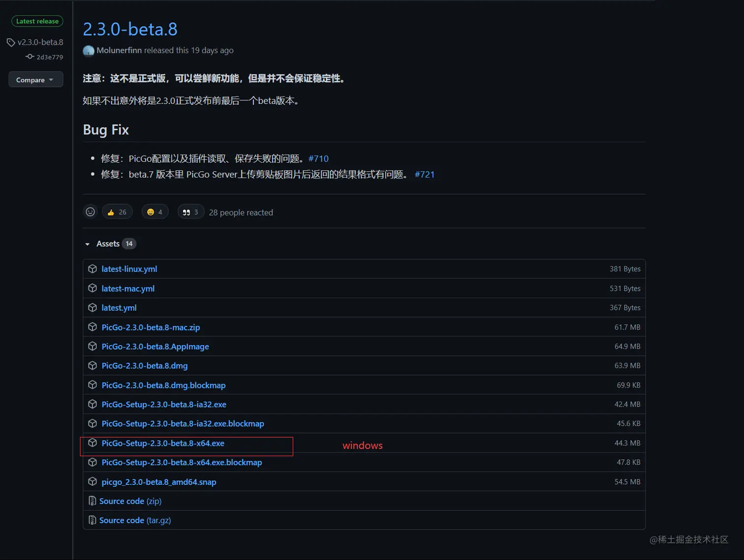Click the package icon for x64.exe
Image resolution: width=744 pixels, height=560 pixels.
point(93,442)
